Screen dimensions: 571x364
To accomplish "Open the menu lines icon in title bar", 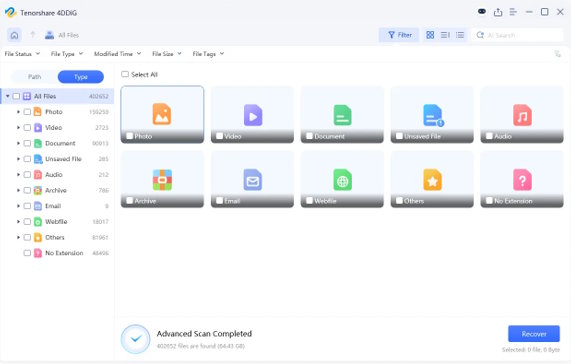I will (513, 12).
